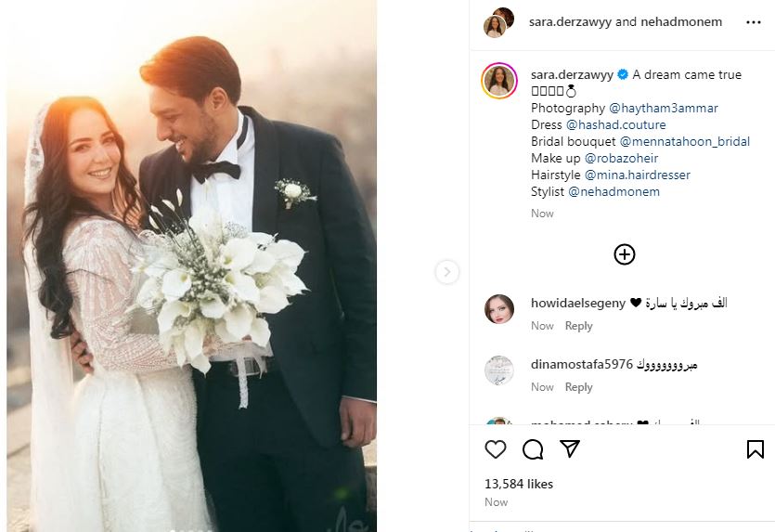Reply to dinamostafa5976's comment

578,387
